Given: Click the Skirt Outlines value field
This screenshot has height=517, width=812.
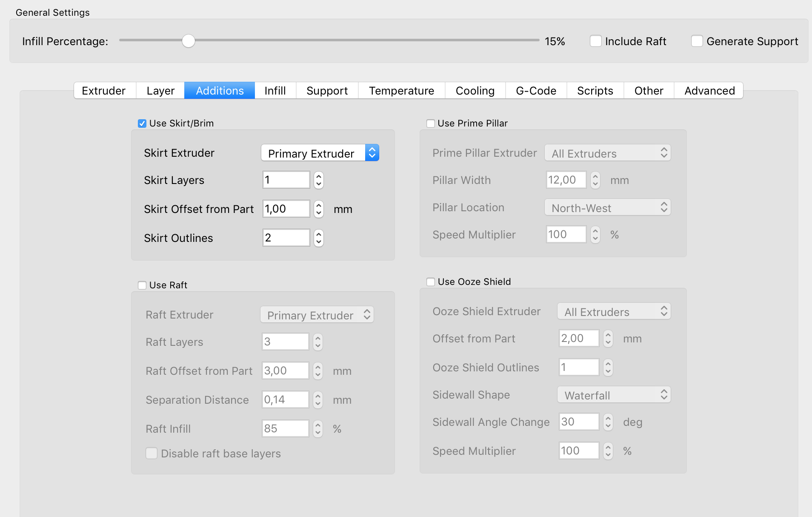Looking at the screenshot, I should tap(286, 238).
